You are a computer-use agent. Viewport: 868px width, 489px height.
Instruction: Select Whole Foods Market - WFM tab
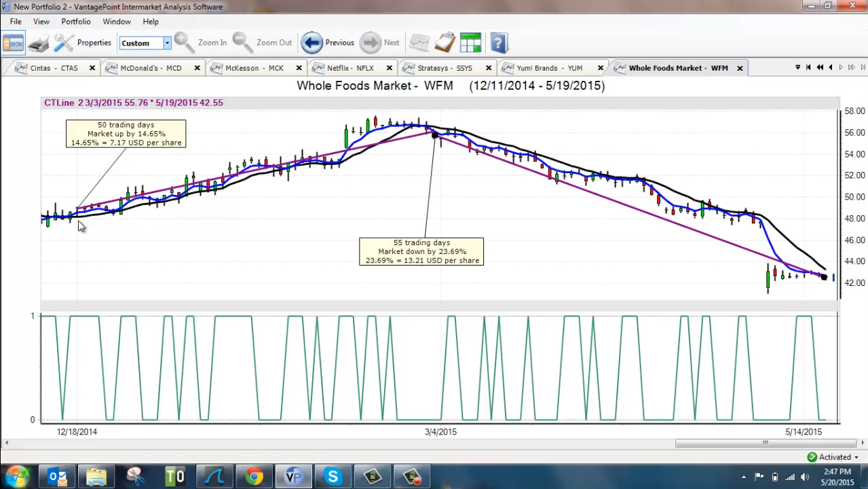point(677,68)
